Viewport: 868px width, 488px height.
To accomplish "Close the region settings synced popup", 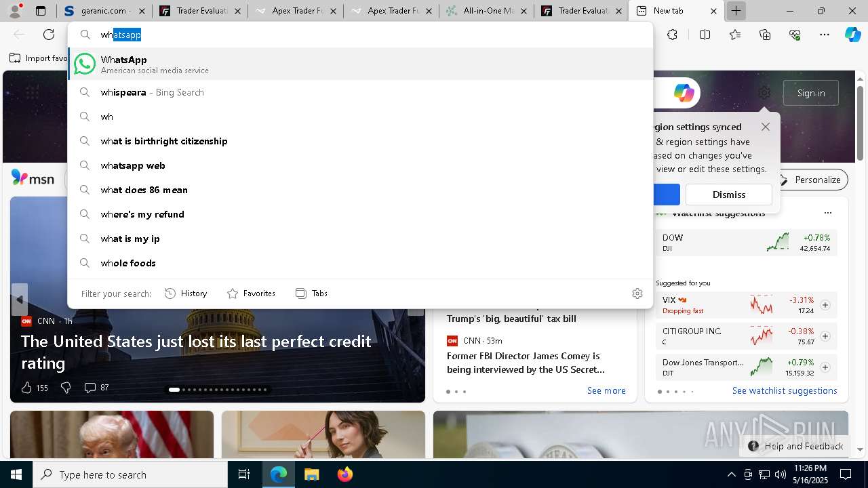I will [766, 127].
